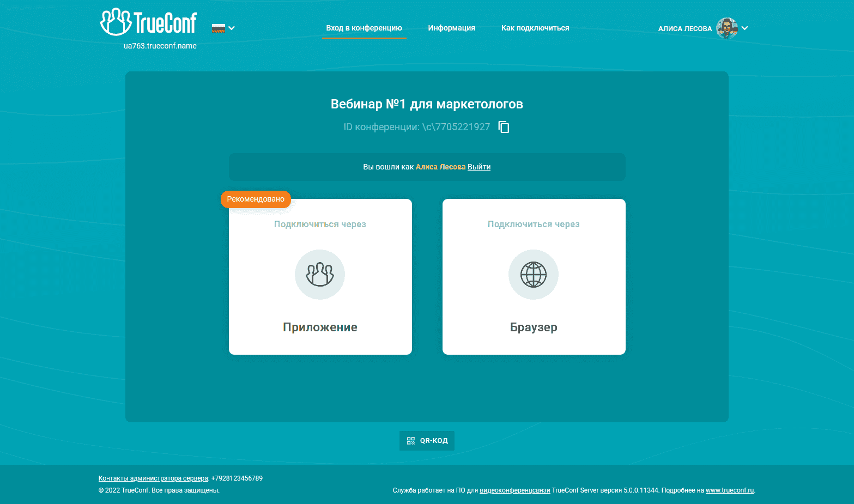
Task: Click the Рекомендовано badge
Action: coord(256,199)
